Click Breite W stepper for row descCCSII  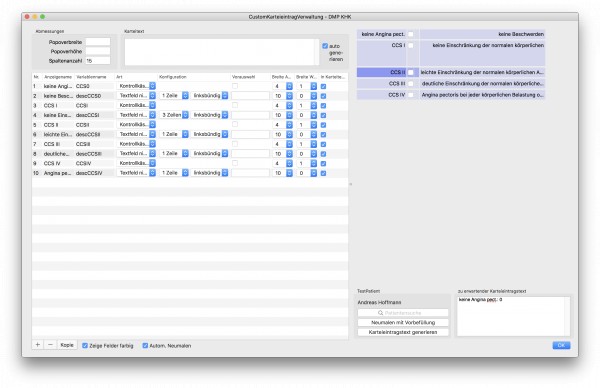(x=313, y=134)
